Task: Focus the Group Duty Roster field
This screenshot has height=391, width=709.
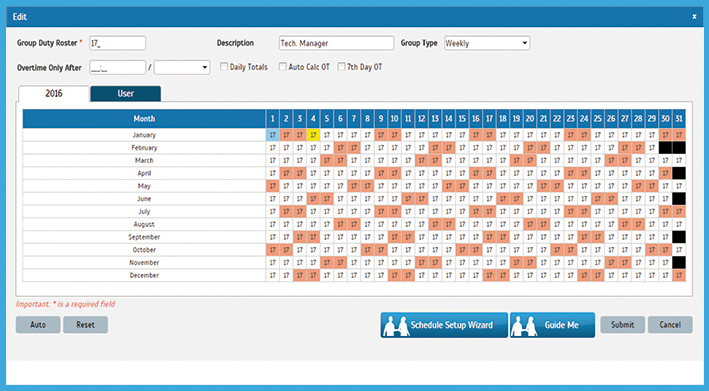Action: [118, 43]
